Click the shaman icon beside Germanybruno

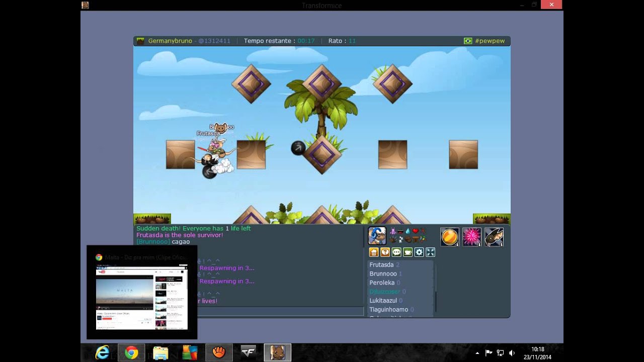[140, 41]
